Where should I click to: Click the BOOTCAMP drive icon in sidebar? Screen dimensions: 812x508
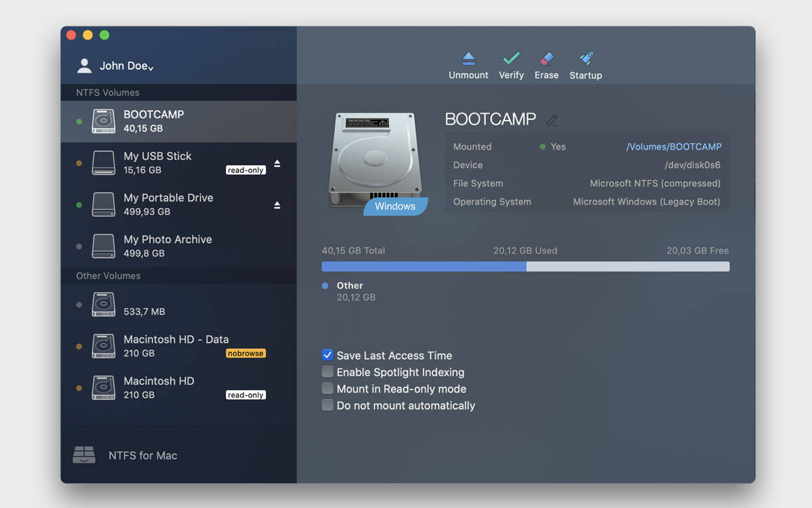click(x=104, y=121)
